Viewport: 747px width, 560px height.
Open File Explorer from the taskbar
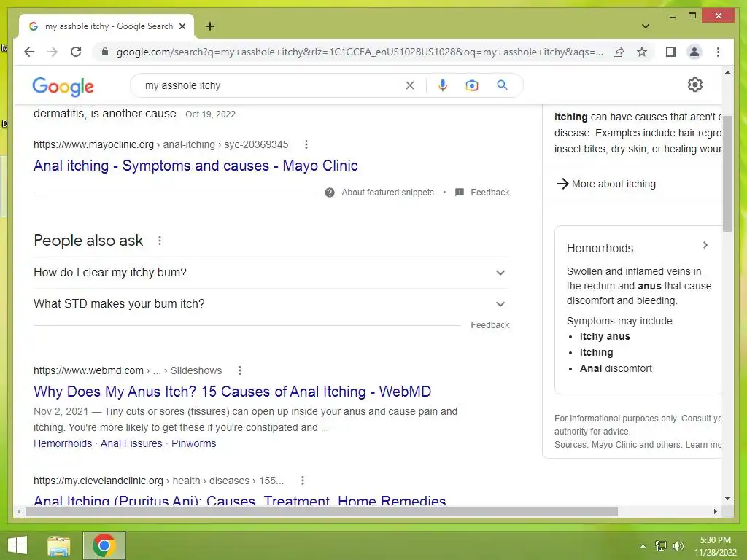pyautogui.click(x=59, y=545)
